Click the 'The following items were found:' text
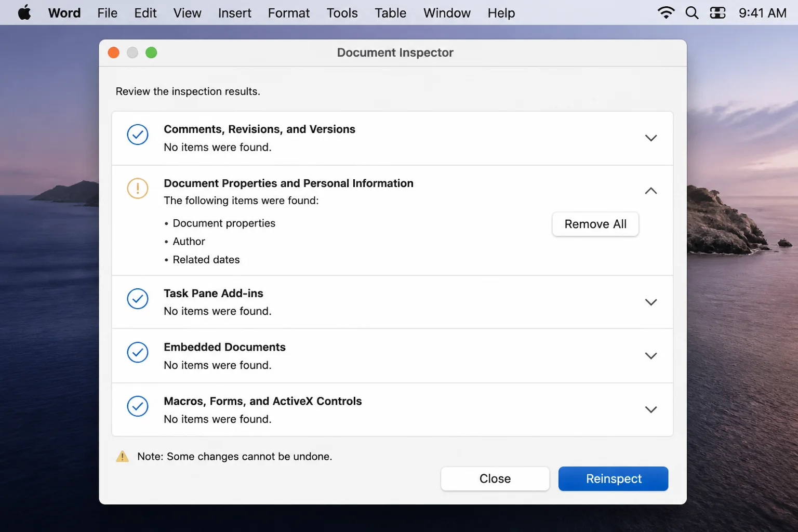 coord(241,201)
